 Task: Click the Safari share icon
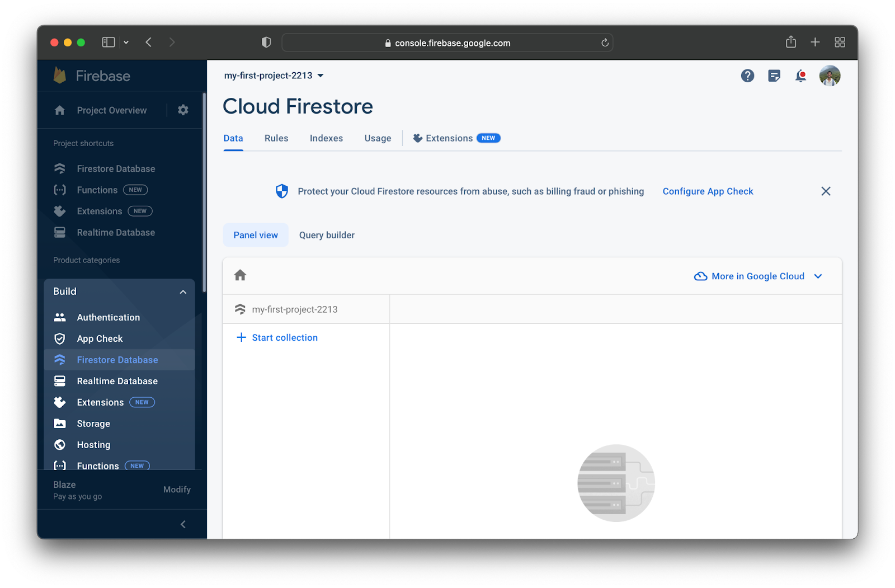790,42
